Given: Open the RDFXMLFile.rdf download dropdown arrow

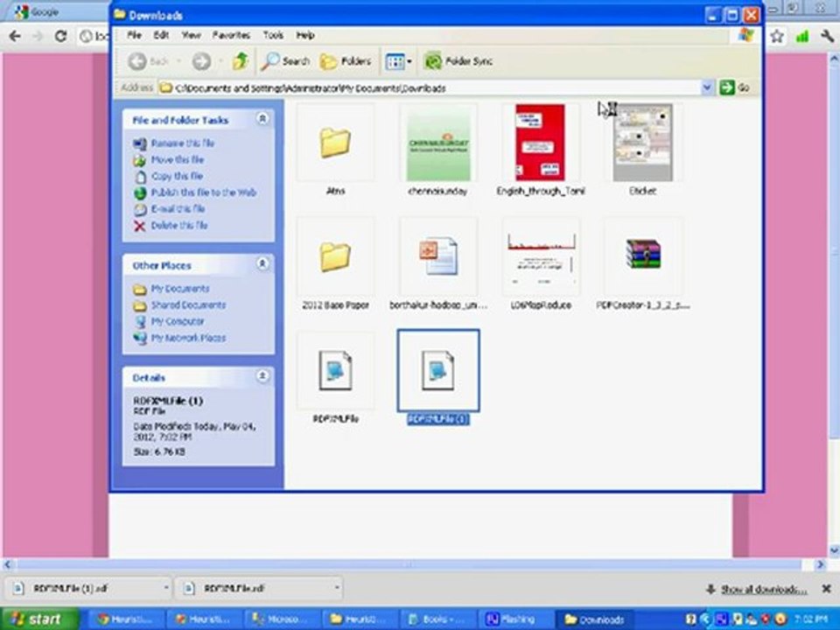Looking at the screenshot, I should point(337,588).
